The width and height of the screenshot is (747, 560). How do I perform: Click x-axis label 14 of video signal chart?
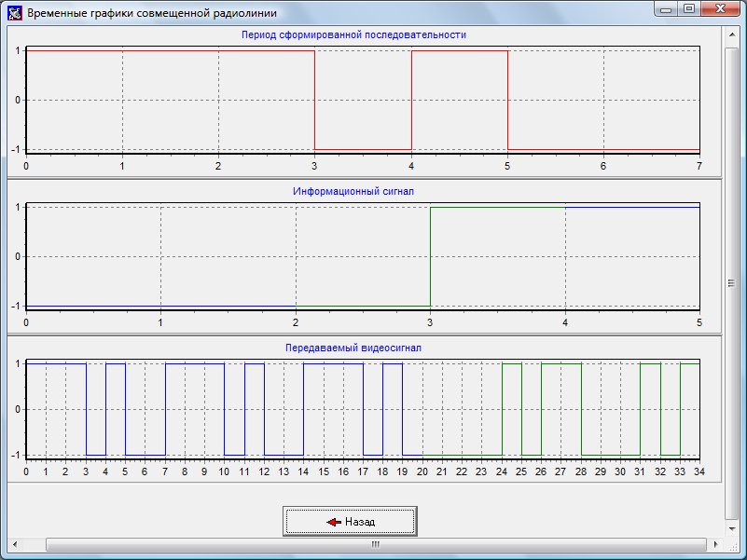point(303,471)
